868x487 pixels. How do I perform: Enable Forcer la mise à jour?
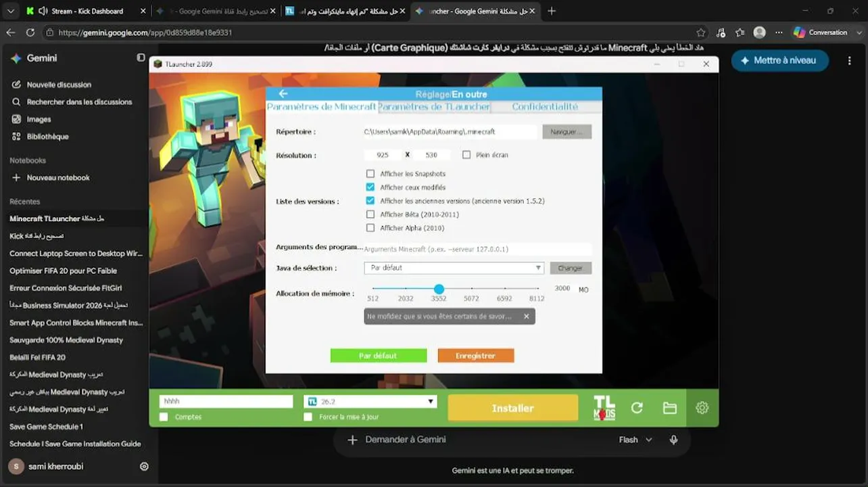[x=308, y=417]
